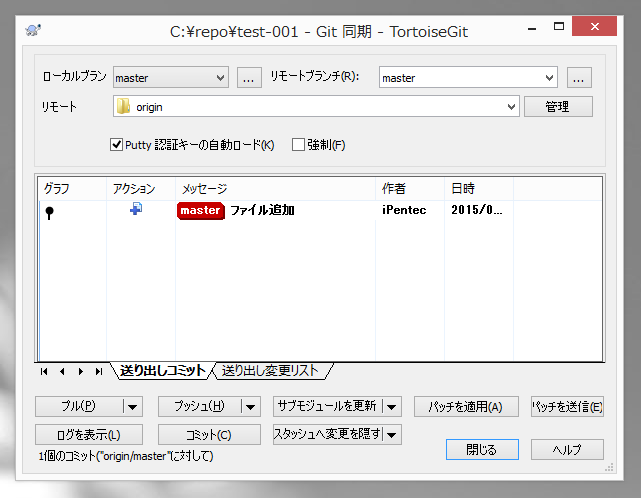Open サブモジュールを更新 options arrow

click(392, 406)
